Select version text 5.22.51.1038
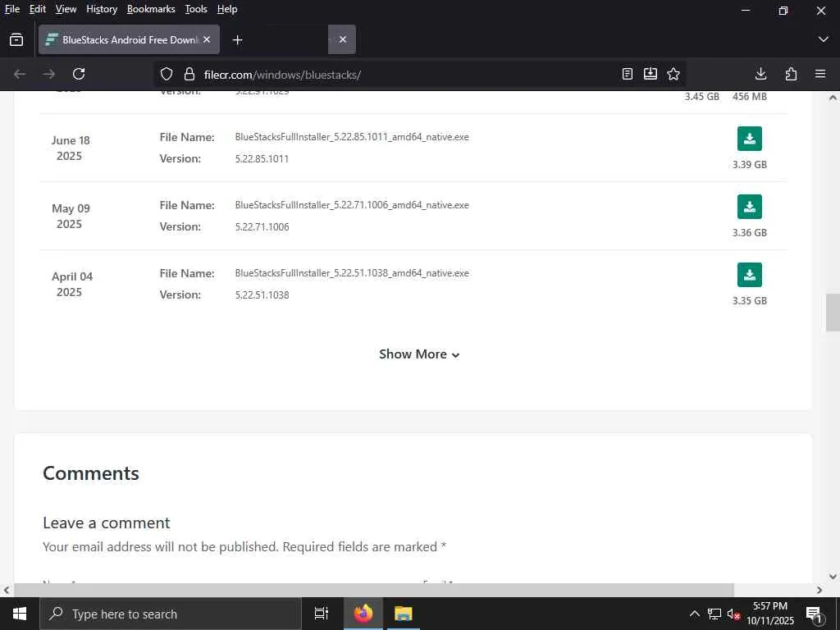This screenshot has height=630, width=840. 262,294
